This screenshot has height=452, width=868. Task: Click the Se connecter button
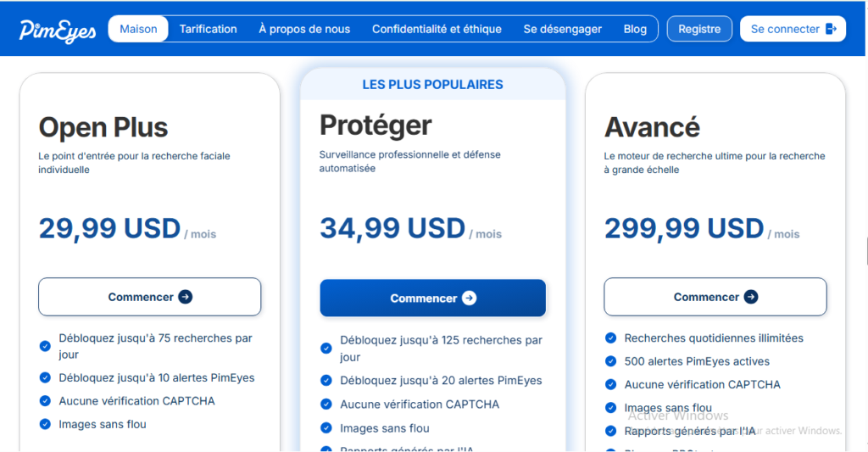(x=793, y=29)
